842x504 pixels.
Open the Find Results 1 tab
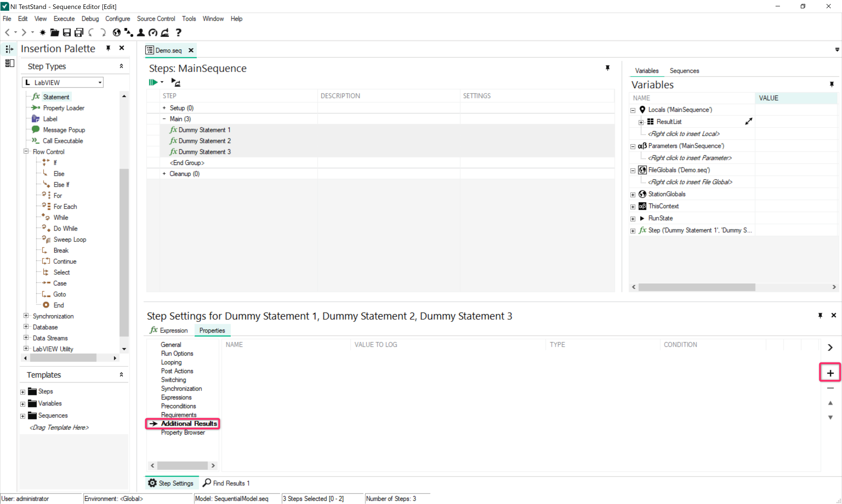(x=226, y=483)
